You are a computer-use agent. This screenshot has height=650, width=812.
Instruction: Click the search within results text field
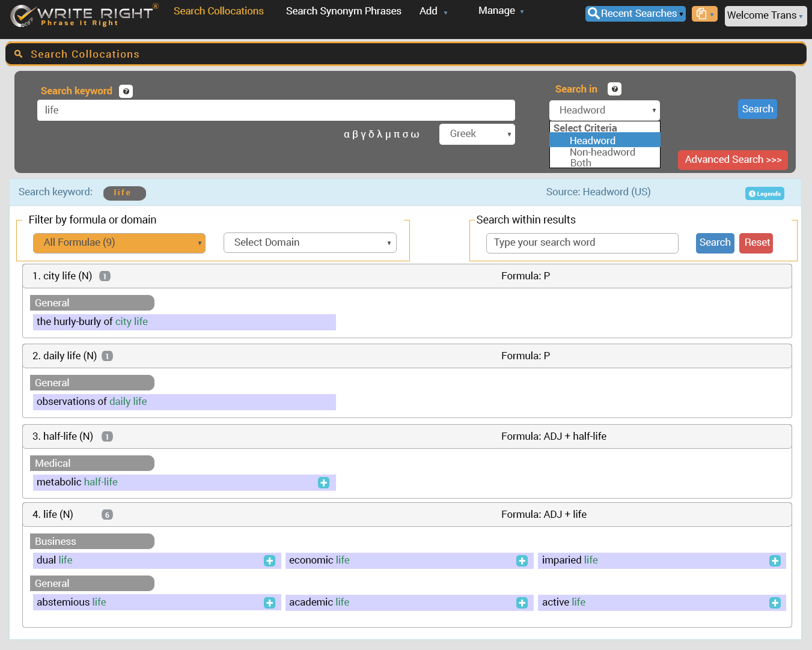[582, 243]
